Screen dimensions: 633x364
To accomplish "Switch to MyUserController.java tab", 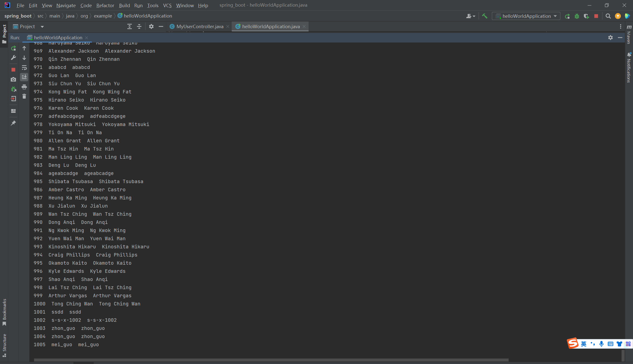I will 199,26.
